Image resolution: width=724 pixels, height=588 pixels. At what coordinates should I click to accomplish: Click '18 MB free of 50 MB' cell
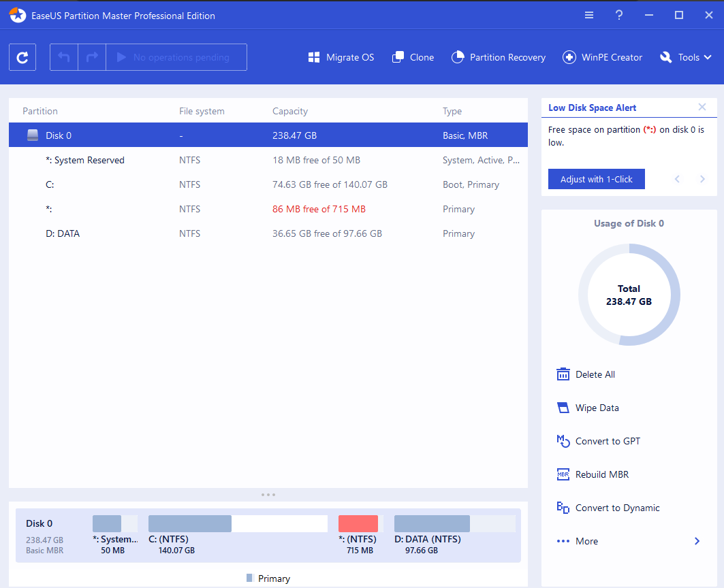coord(316,160)
